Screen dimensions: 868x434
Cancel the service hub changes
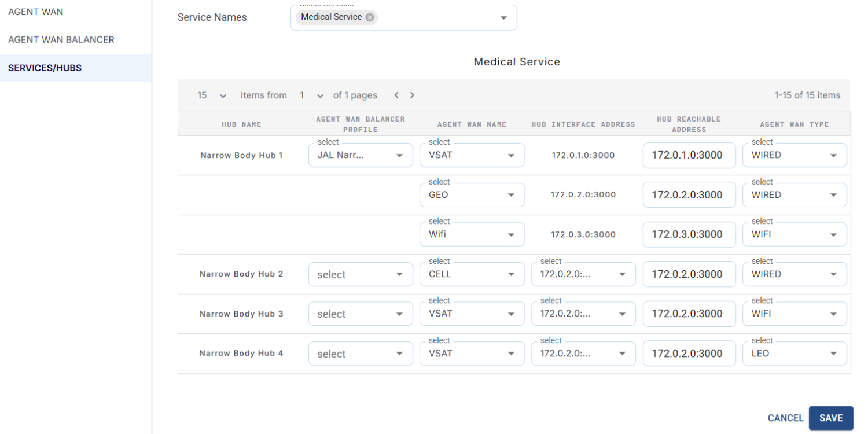click(785, 418)
